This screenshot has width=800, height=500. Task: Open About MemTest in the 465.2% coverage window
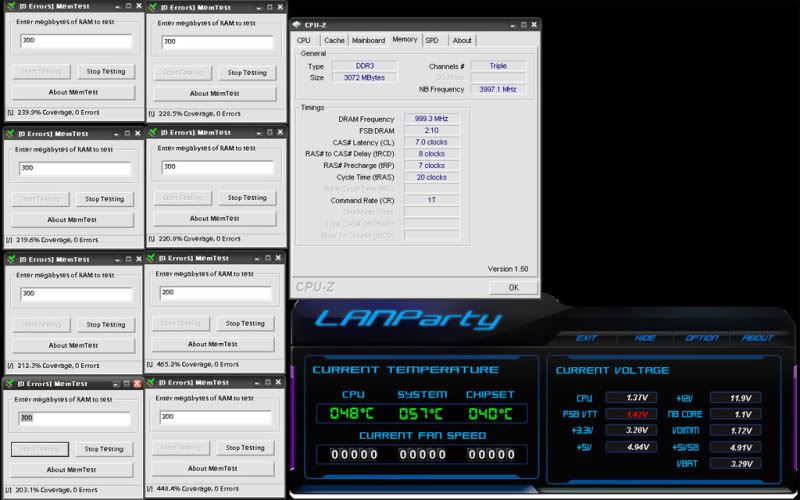point(213,344)
